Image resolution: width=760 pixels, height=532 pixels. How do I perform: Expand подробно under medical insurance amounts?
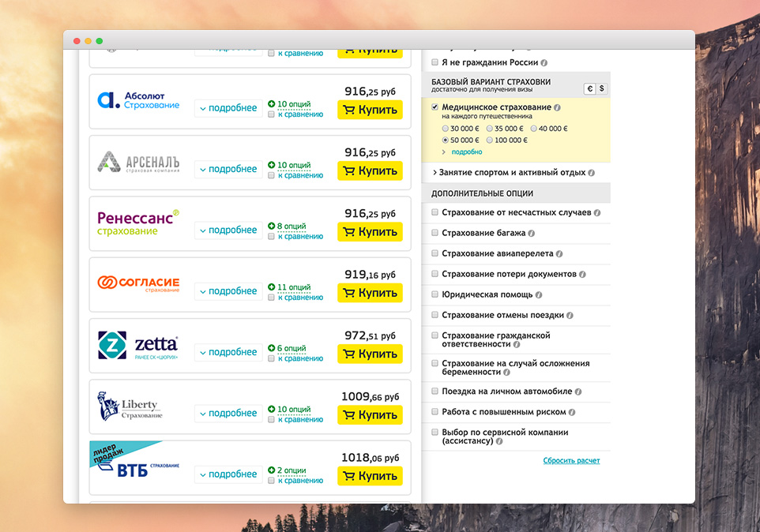coord(466,152)
